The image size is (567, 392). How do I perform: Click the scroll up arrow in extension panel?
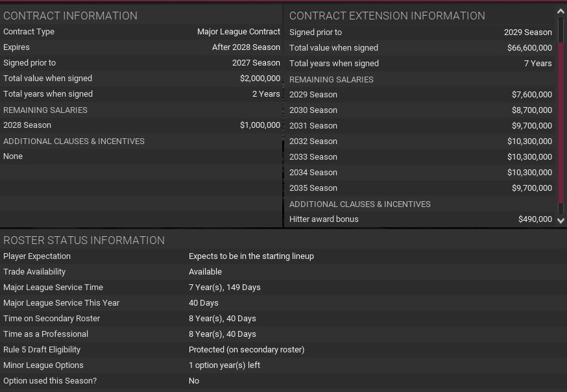pyautogui.click(x=561, y=12)
